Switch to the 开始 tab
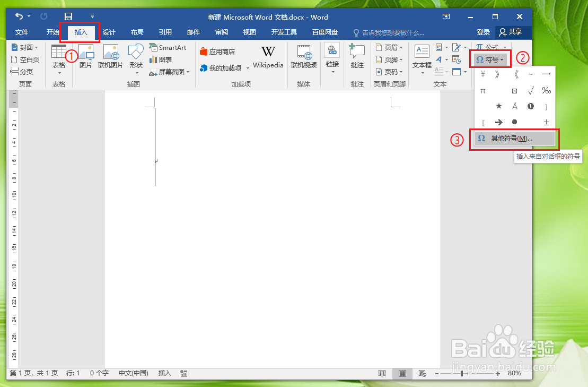This screenshot has width=588, height=387. 52,32
